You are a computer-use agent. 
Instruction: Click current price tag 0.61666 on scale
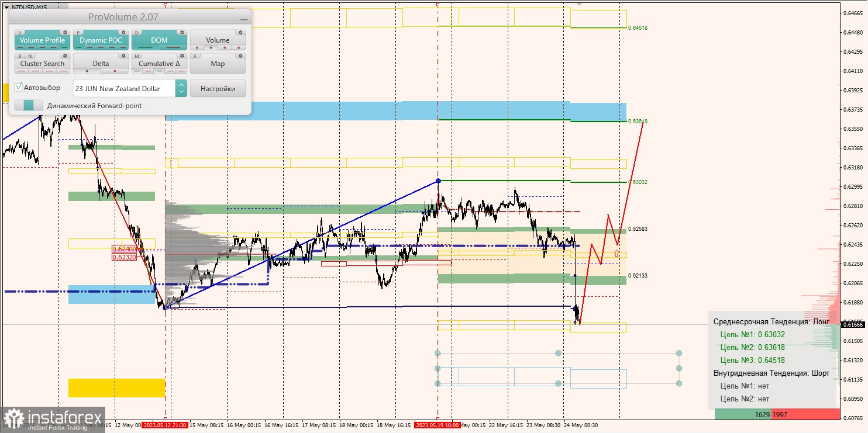click(x=854, y=324)
